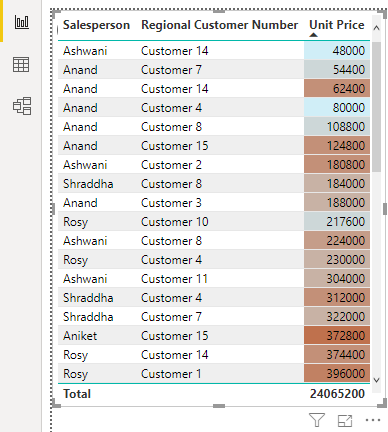Sort by Regional Customer Number header
This screenshot has height=432, width=388.
click(x=219, y=25)
